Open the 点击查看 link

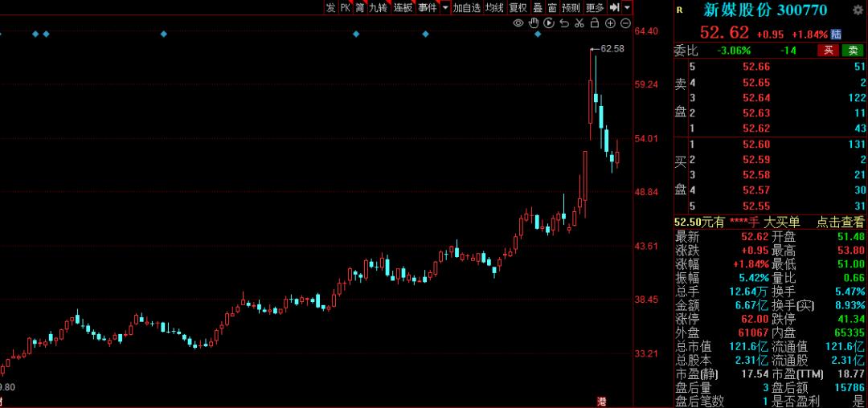pyautogui.click(x=841, y=222)
